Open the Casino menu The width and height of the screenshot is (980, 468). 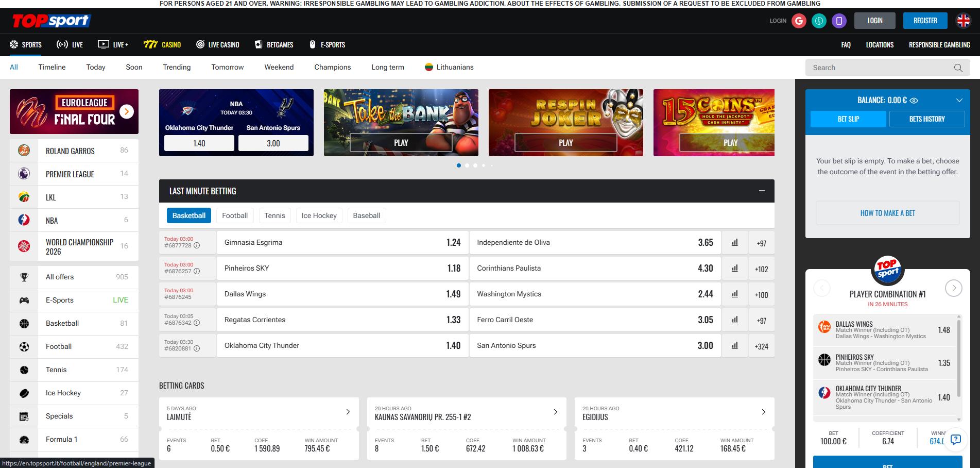point(162,45)
